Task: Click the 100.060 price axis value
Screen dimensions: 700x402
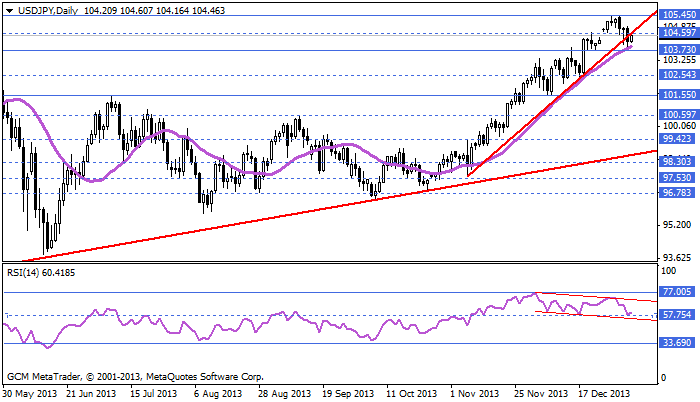Action: click(679, 126)
